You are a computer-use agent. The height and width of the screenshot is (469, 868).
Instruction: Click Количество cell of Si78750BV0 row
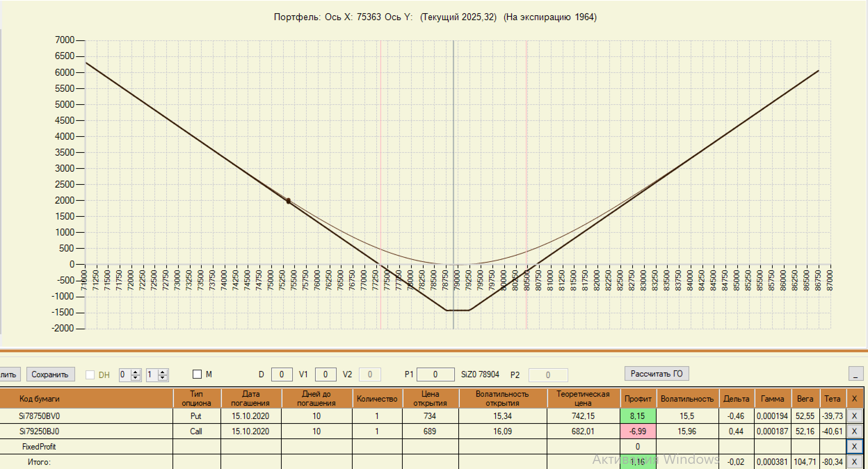pos(377,416)
